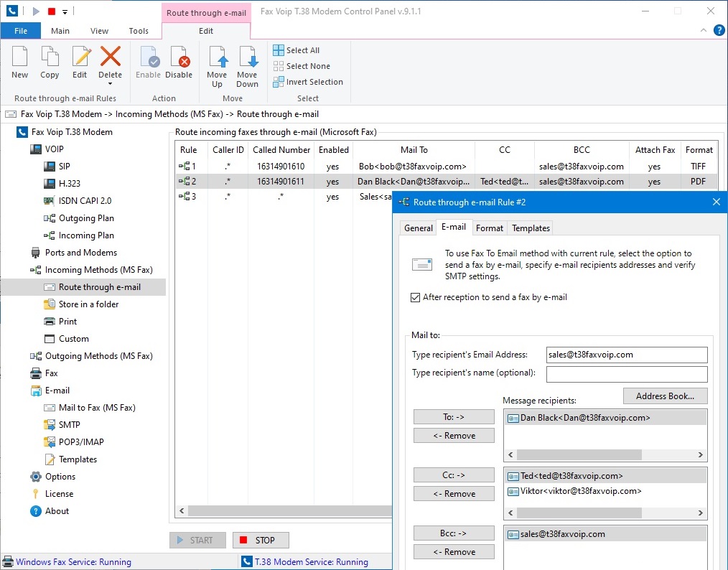Select POP3/IMAP tree item

[74, 442]
